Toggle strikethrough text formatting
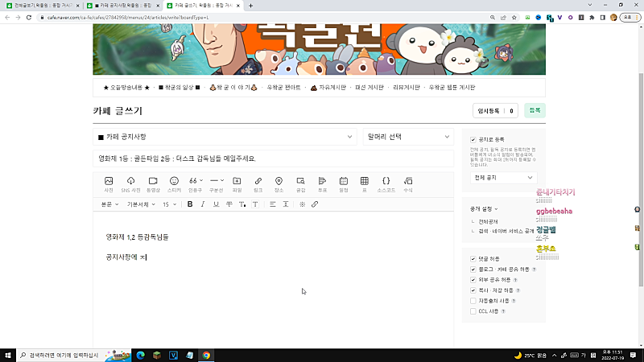Viewport: 644px width, 362px height. pyautogui.click(x=229, y=204)
